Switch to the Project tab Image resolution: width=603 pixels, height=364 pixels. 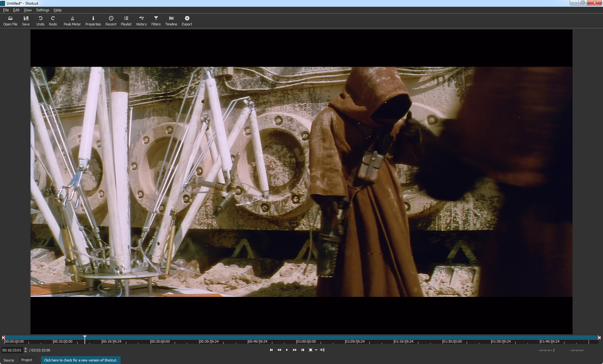pyautogui.click(x=27, y=360)
